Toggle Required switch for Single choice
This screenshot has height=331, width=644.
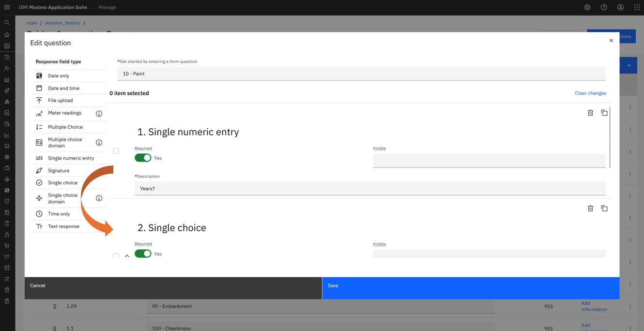click(x=143, y=254)
